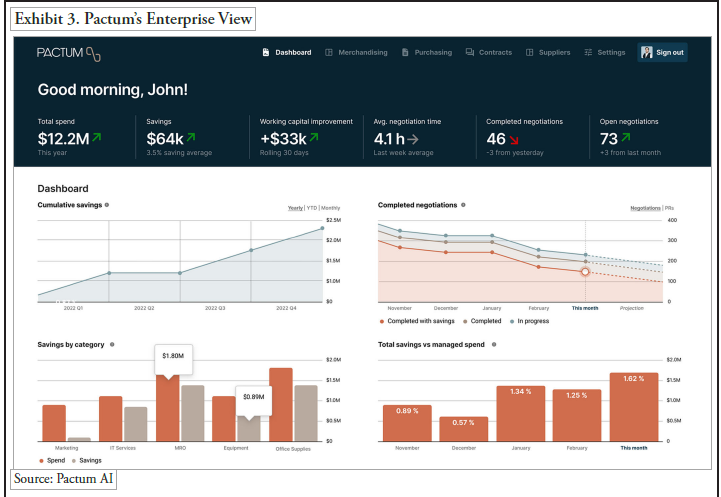Click red down arrow beside 46
This screenshot has width=721, height=497.
[x=514, y=140]
